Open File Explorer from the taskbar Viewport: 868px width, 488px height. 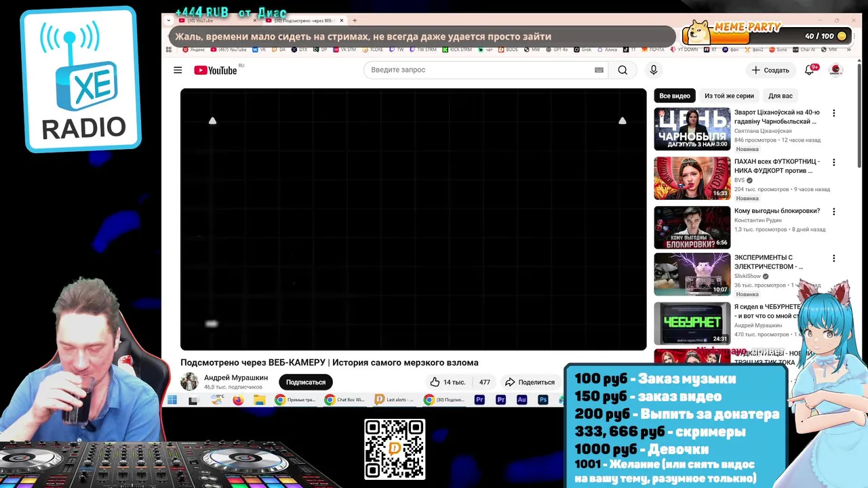259,400
